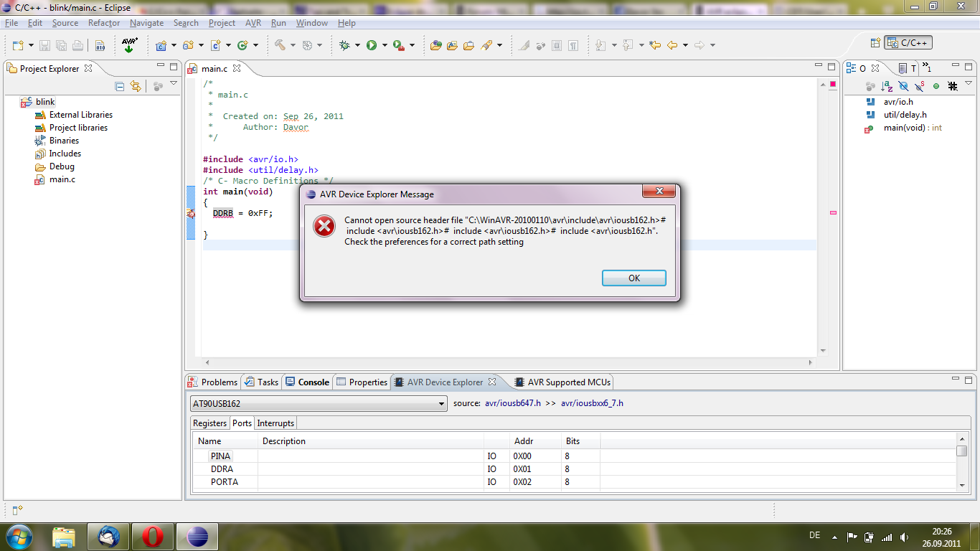Click the New C/C++ Project icon
This screenshot has height=551, width=980.
coord(161,45)
